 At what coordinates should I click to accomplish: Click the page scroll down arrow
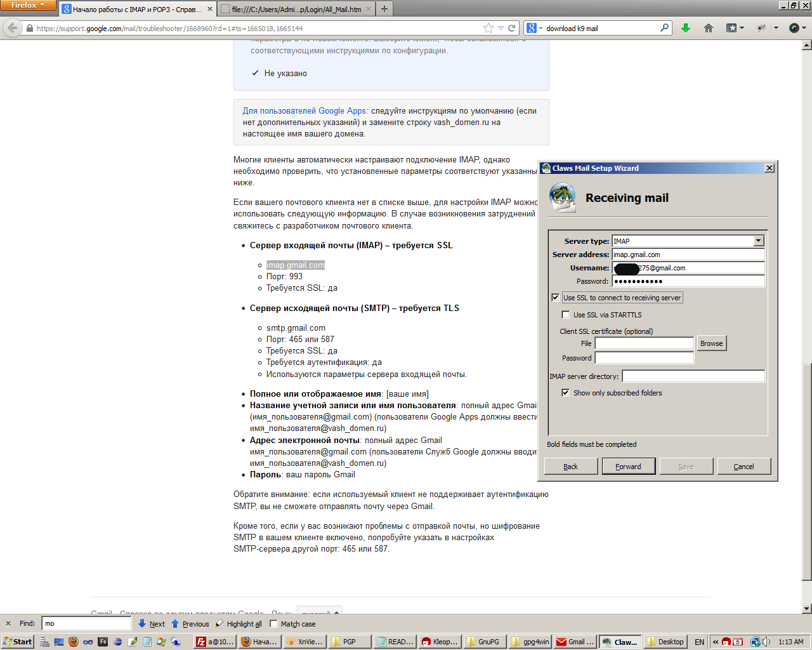pyautogui.click(x=807, y=609)
